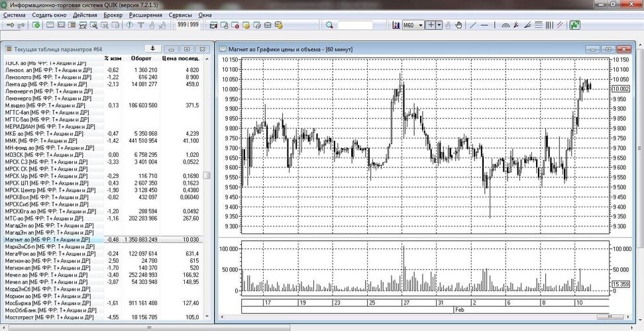Select the Fibonacci arcs tool
The image size is (644, 331).
point(506,25)
